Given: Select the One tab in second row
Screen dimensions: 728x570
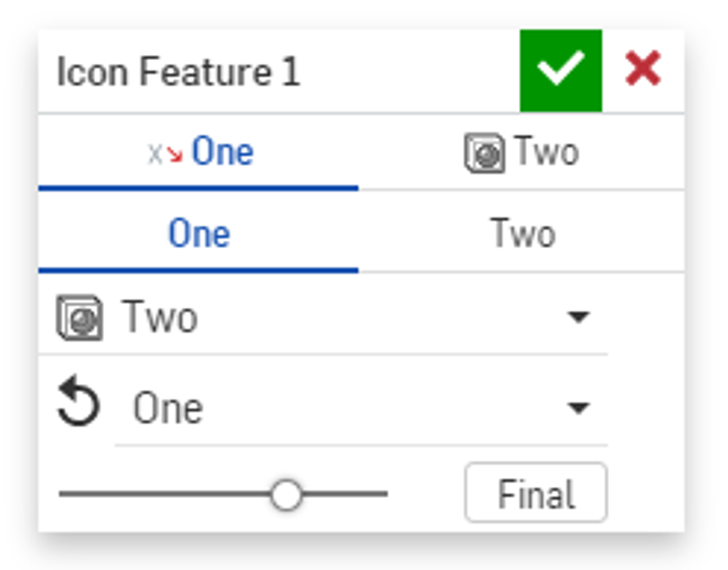Looking at the screenshot, I should [199, 234].
